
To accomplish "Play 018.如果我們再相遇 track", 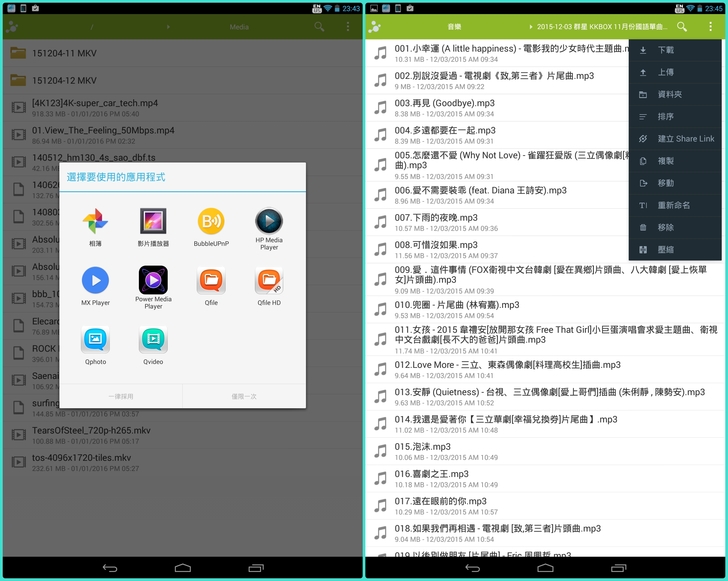I will (x=545, y=533).
